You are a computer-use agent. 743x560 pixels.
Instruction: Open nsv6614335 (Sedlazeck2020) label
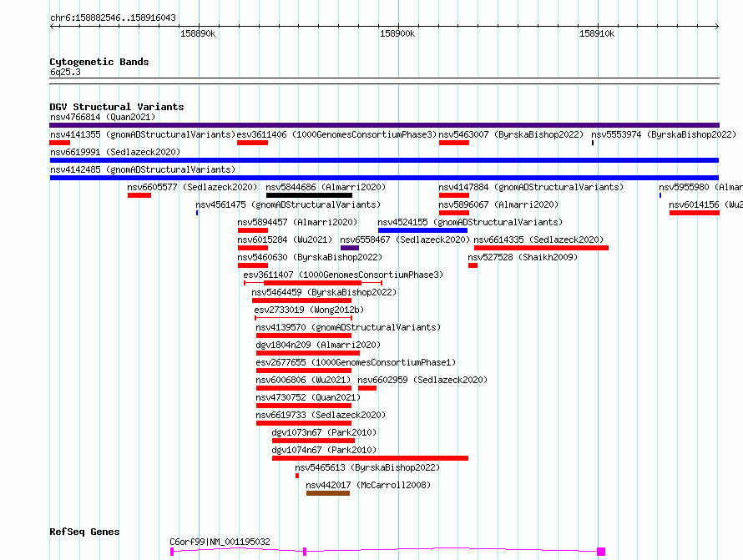click(538, 240)
